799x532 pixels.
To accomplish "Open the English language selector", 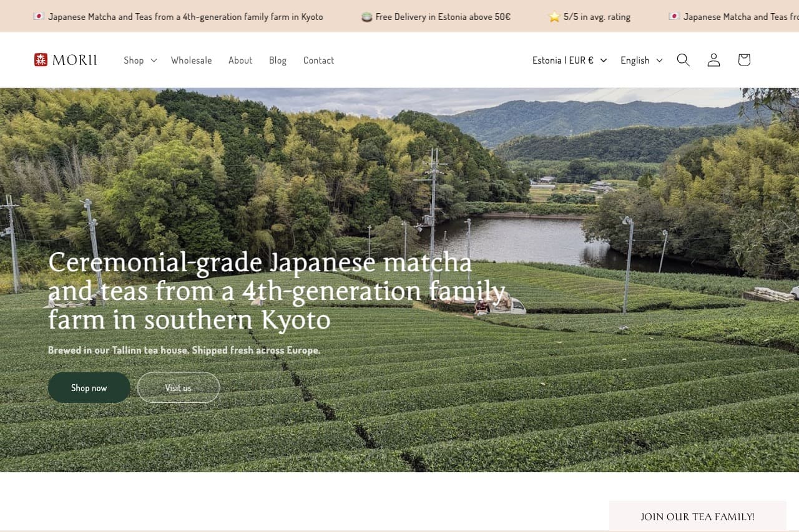I will click(x=641, y=60).
